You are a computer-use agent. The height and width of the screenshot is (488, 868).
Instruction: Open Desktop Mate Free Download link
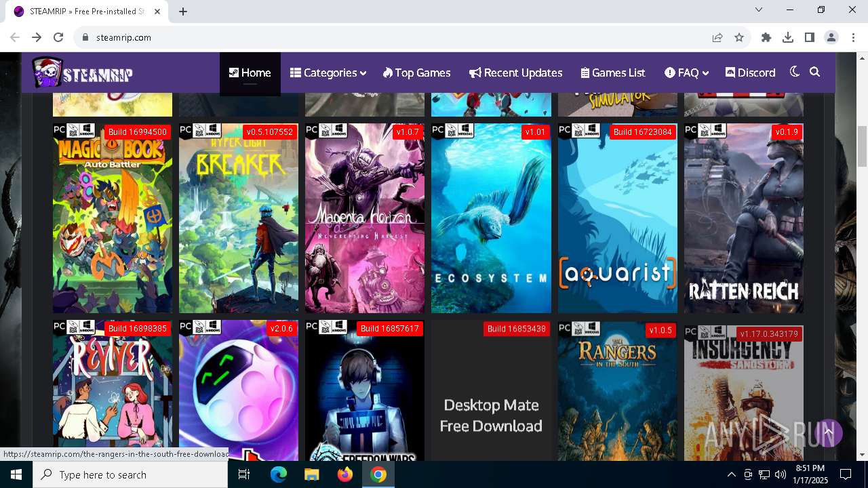point(491,415)
